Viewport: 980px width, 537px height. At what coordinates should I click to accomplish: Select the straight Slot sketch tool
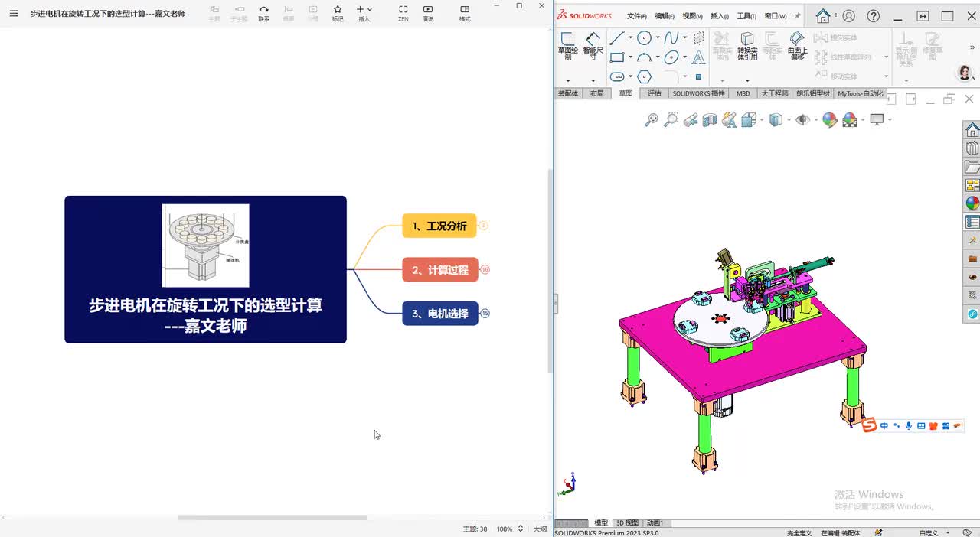click(x=617, y=76)
